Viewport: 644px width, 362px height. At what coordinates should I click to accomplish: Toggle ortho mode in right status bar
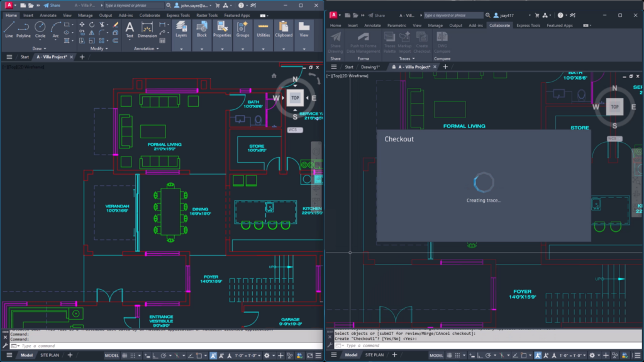pos(480,356)
